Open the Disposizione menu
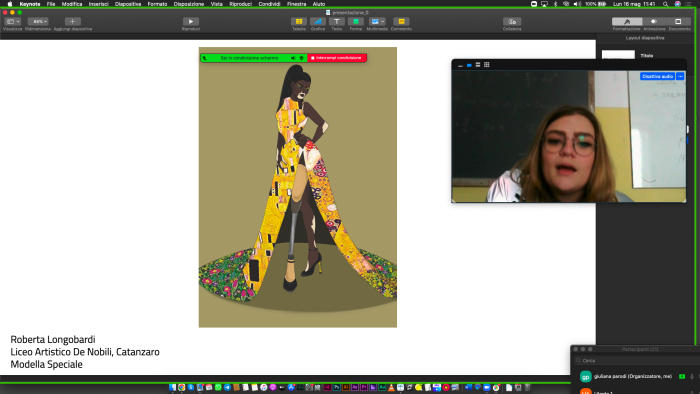 coord(189,4)
